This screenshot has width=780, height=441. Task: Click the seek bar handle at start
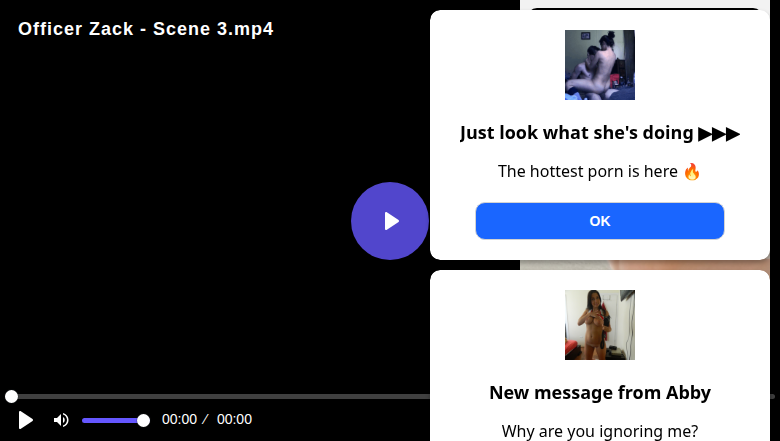[11, 397]
